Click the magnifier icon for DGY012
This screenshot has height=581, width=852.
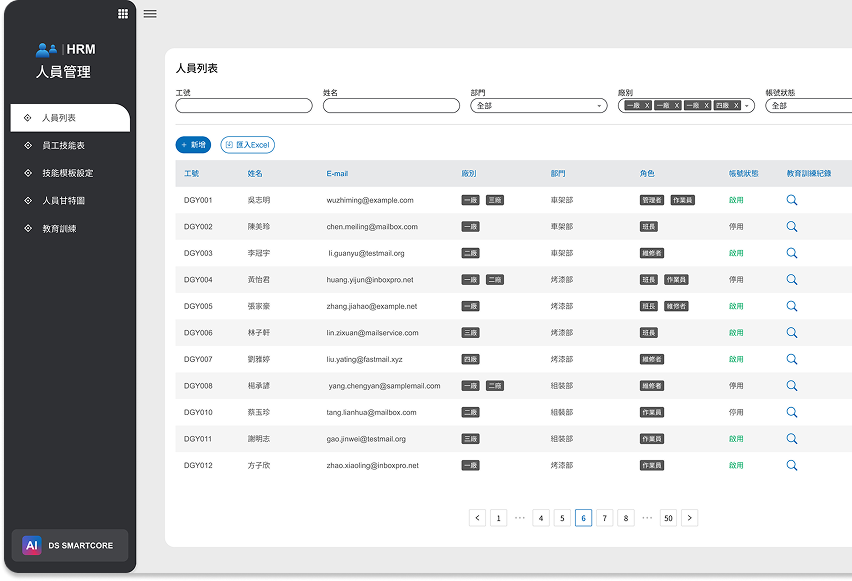click(792, 465)
